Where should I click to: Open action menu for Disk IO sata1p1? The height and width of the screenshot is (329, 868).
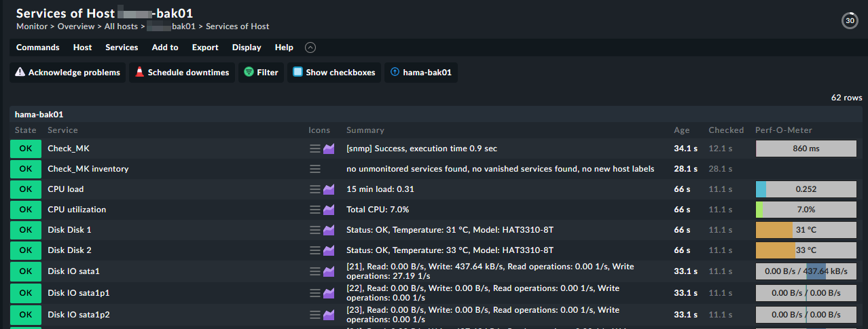[314, 293]
